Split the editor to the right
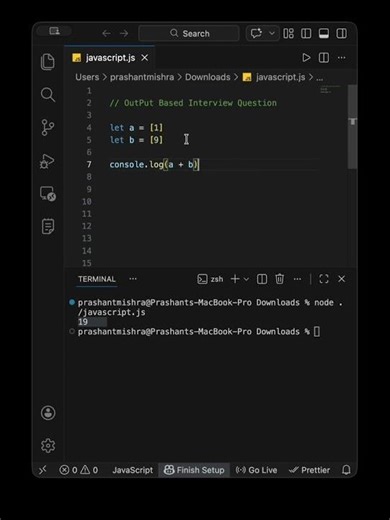 click(x=324, y=58)
